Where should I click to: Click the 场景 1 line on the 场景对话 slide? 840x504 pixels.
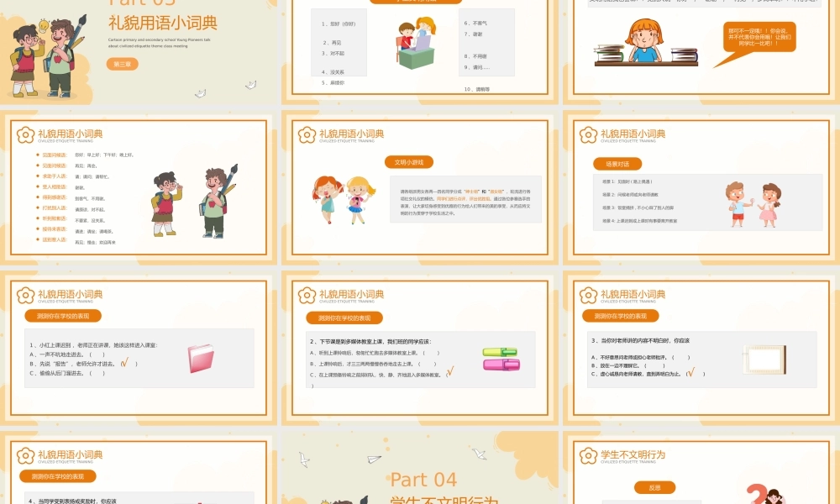pos(627,181)
